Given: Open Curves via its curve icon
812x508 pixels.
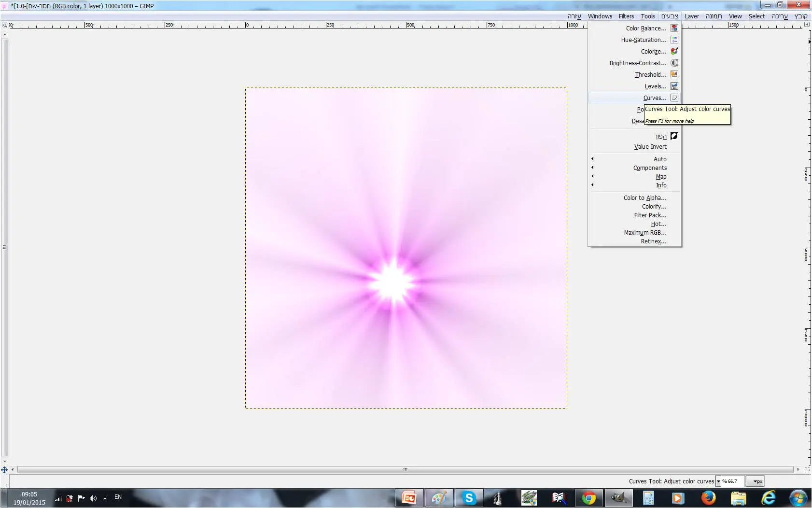Looking at the screenshot, I should [x=674, y=98].
